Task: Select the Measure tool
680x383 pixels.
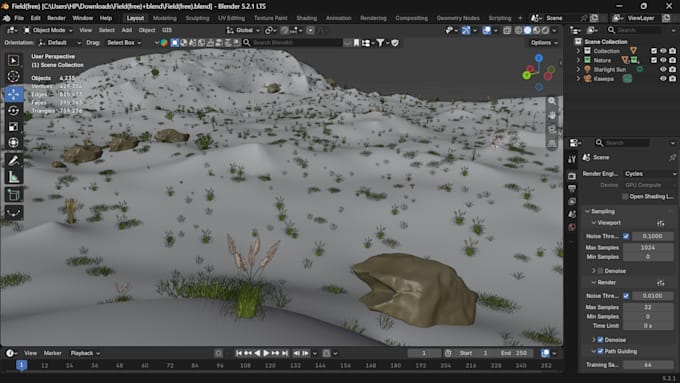Action: pyautogui.click(x=13, y=177)
